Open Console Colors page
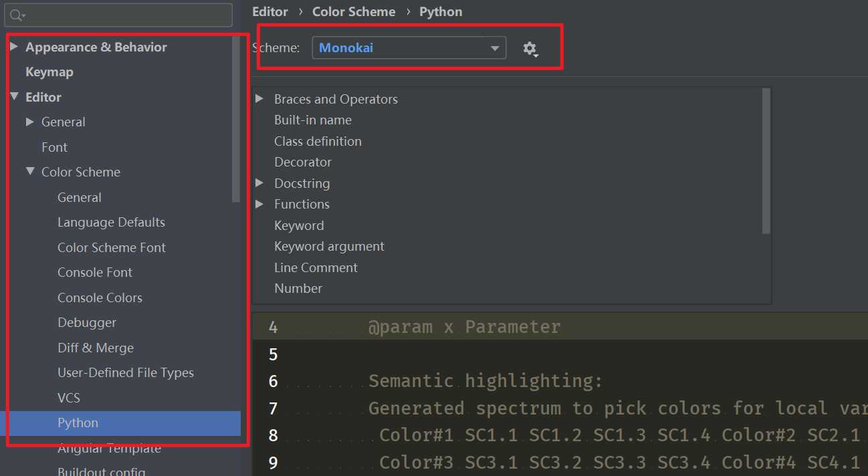Viewport: 868px width, 476px height. (x=100, y=297)
